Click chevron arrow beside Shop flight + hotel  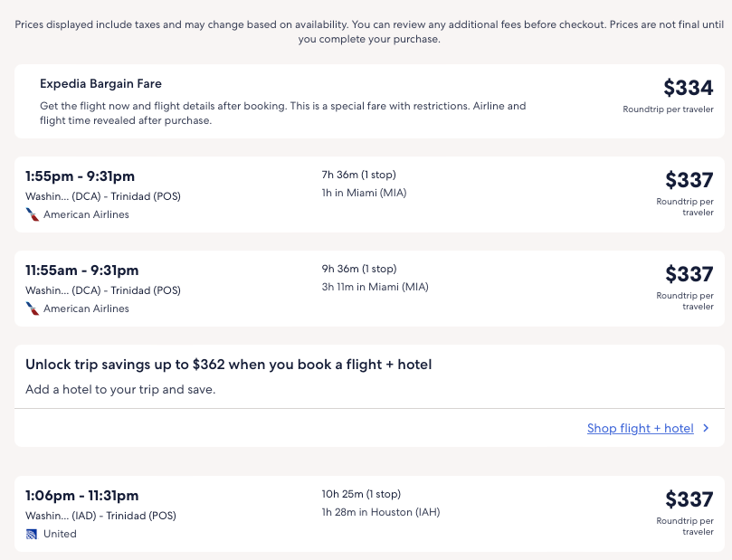[706, 429]
